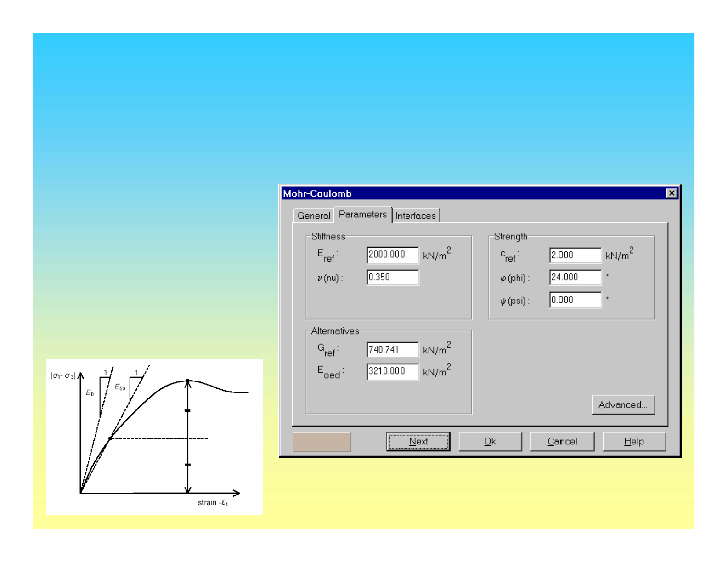
Task: Click the Eoed oedometer modulus field
Action: 392,371
